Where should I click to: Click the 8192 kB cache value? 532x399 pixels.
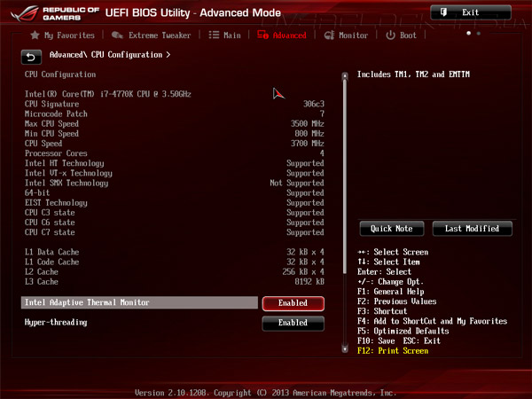[x=309, y=282]
